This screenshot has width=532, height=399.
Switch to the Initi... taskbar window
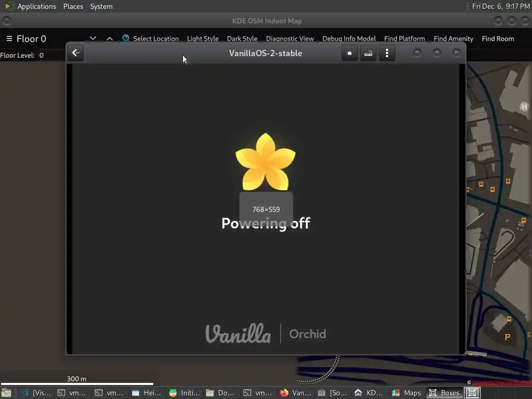[184, 393]
